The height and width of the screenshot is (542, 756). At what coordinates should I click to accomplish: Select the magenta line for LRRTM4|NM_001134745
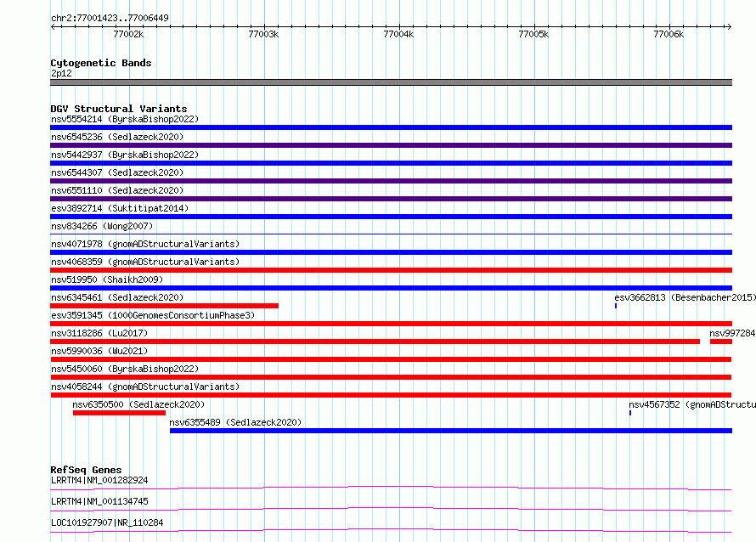pyautogui.click(x=391, y=509)
